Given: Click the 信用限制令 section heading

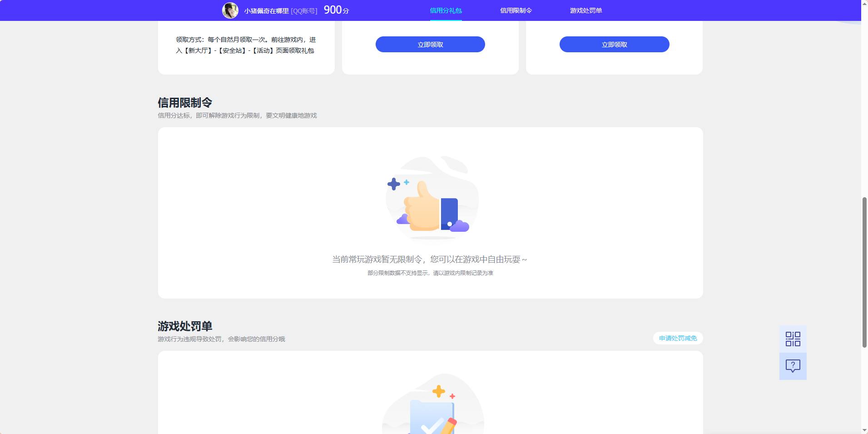Looking at the screenshot, I should point(185,103).
